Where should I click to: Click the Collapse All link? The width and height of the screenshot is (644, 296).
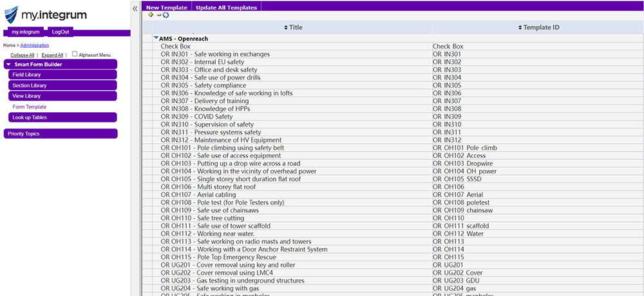(x=22, y=55)
